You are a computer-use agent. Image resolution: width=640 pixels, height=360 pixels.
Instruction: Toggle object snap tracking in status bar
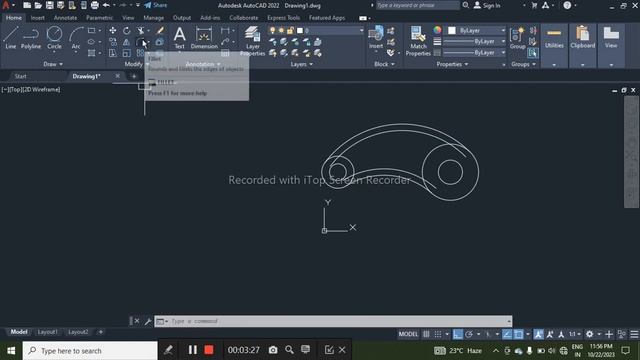point(507,334)
